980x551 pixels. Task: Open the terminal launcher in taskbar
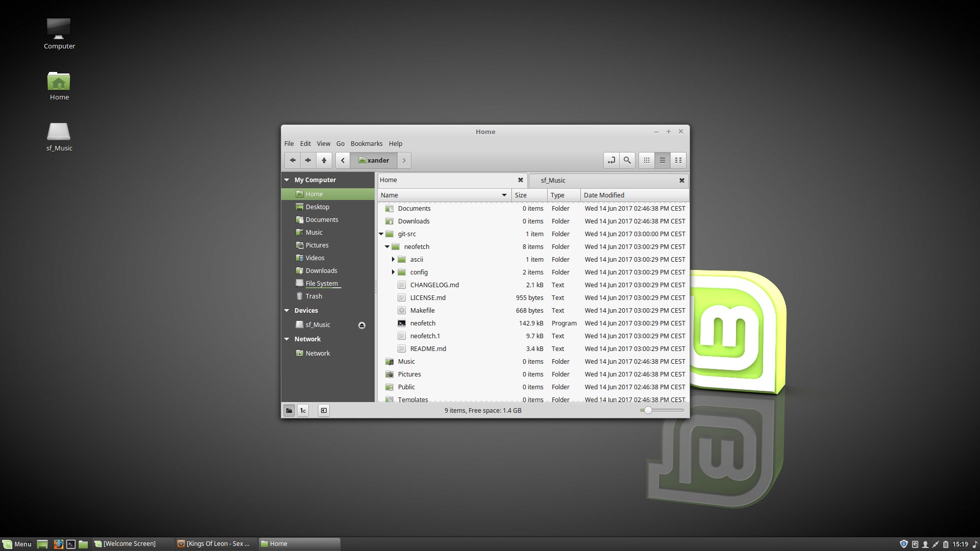coord(71,544)
